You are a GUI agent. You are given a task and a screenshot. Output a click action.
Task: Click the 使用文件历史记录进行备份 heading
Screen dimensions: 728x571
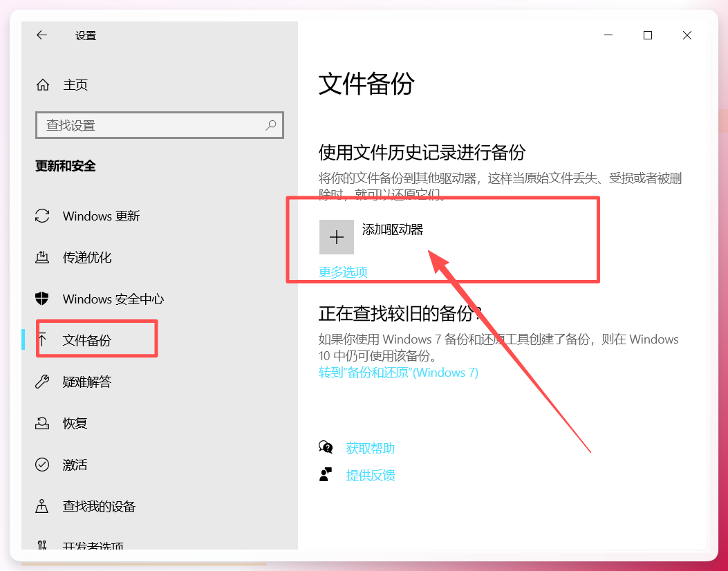click(422, 152)
